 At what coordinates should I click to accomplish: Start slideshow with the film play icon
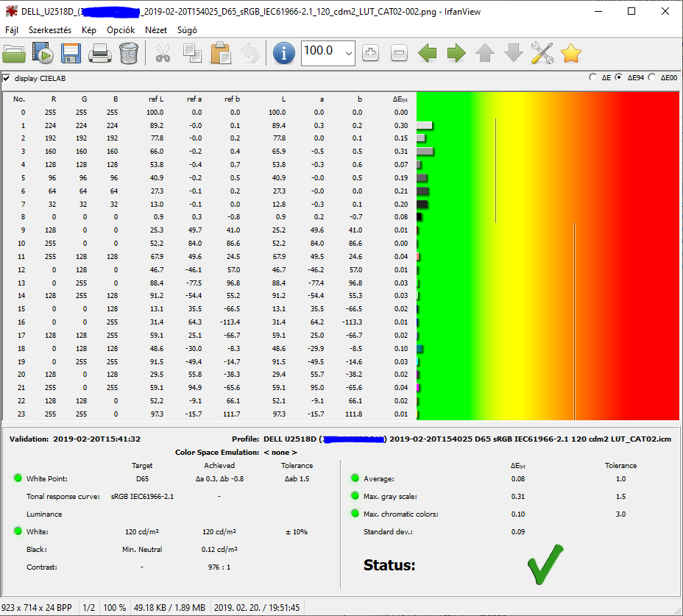(43, 54)
